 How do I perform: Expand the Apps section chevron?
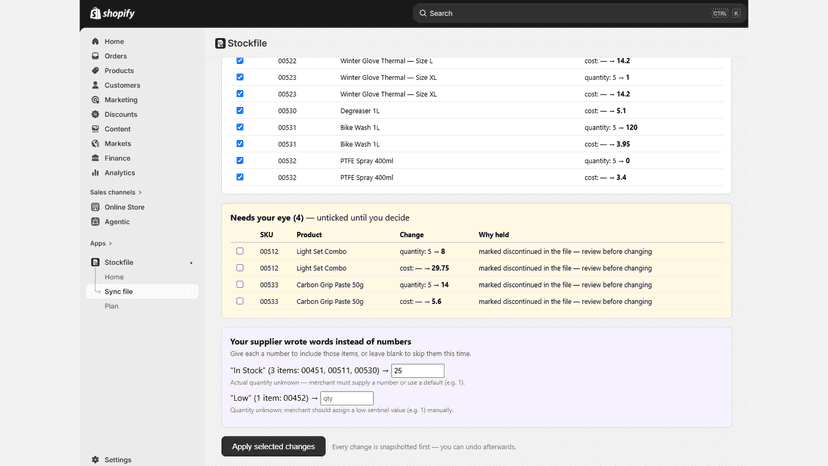110,244
